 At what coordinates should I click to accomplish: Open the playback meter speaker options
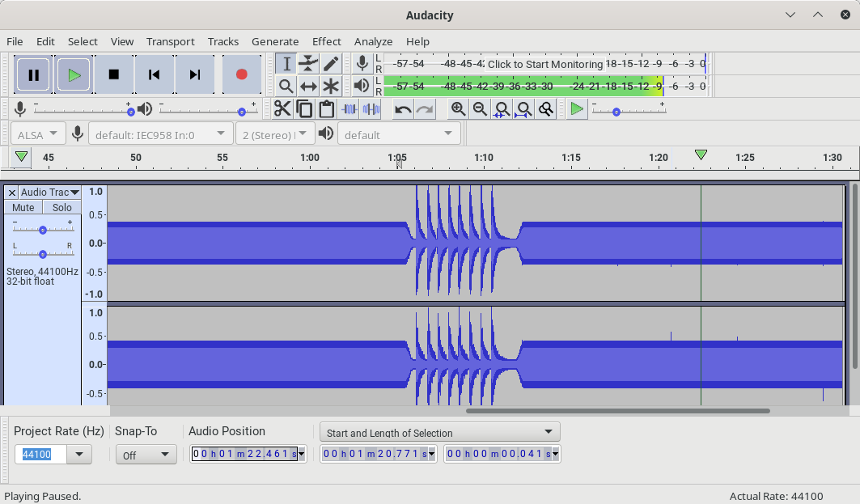(362, 86)
